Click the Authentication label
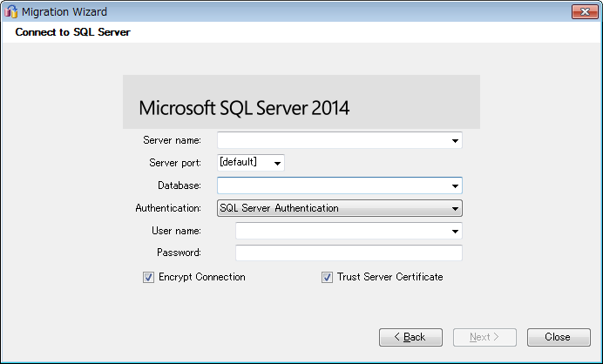 point(168,208)
